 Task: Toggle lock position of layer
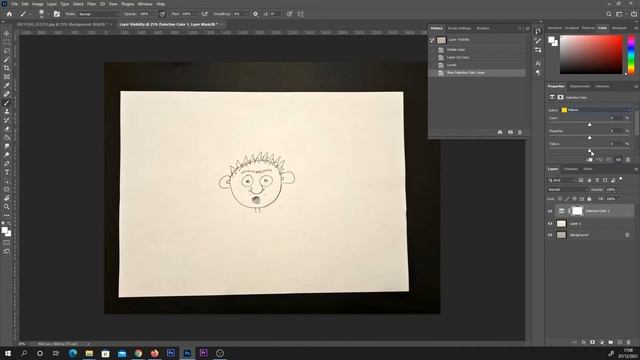[574, 199]
